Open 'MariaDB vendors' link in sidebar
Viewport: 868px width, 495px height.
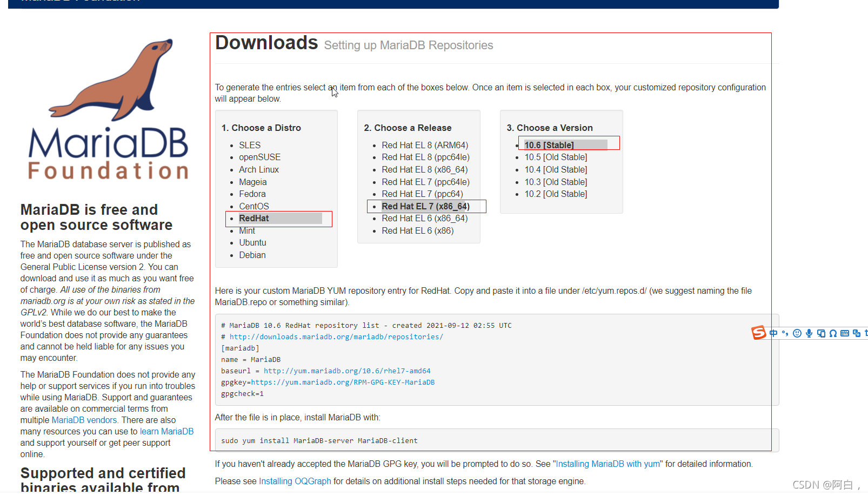[x=84, y=420]
